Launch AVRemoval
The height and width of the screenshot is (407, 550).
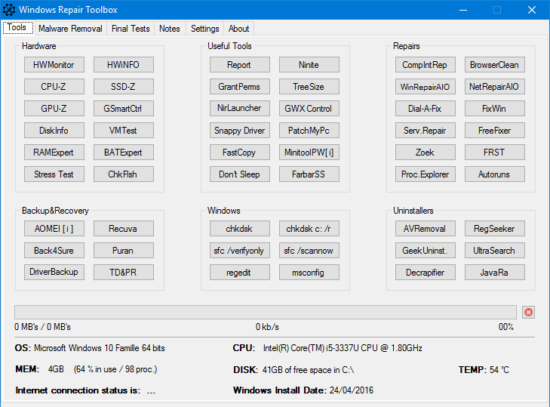(425, 228)
